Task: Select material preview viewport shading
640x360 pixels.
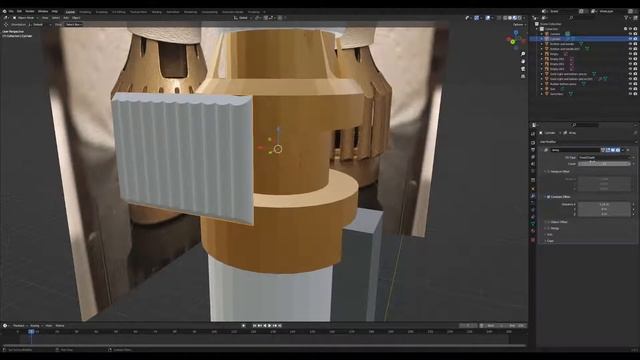Action: 515,18
